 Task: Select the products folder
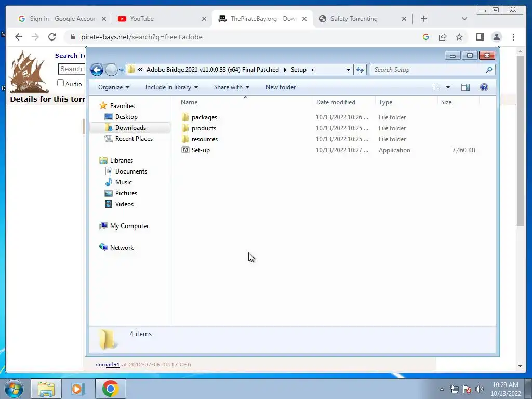[x=204, y=128]
